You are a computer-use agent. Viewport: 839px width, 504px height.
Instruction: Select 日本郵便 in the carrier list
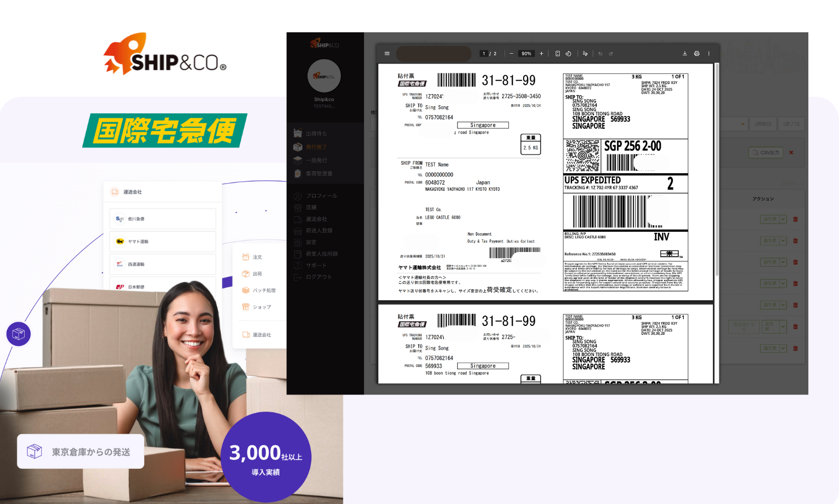pos(163,287)
